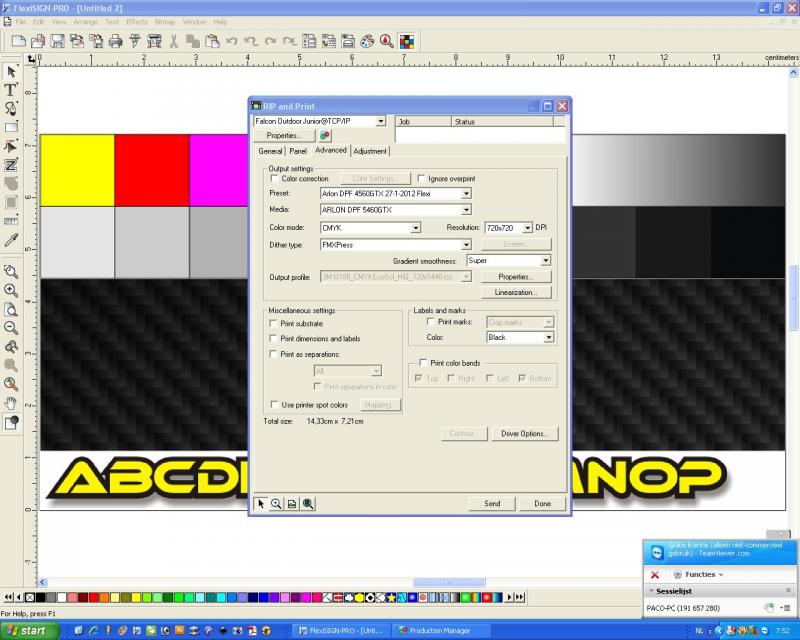Open the File menu
Screen dimensions: 800x640
coord(20,22)
